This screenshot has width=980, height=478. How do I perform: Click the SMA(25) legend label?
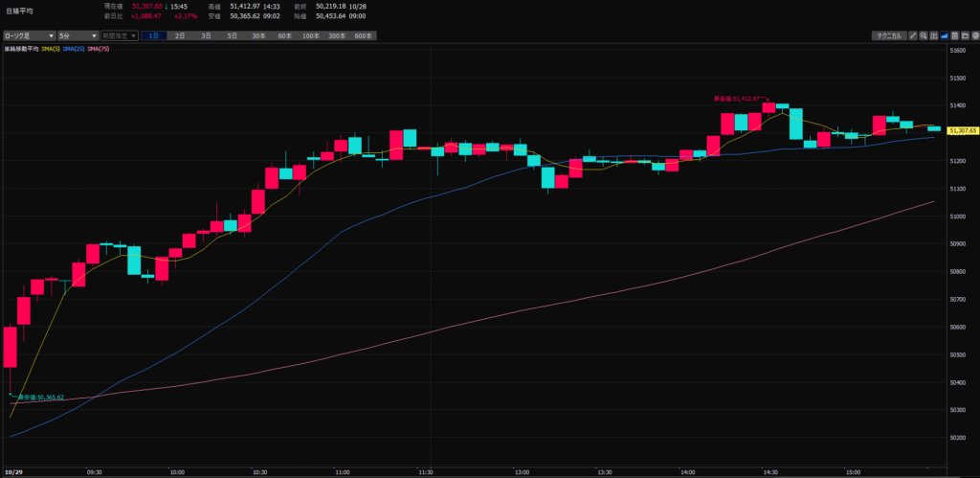tap(74, 48)
